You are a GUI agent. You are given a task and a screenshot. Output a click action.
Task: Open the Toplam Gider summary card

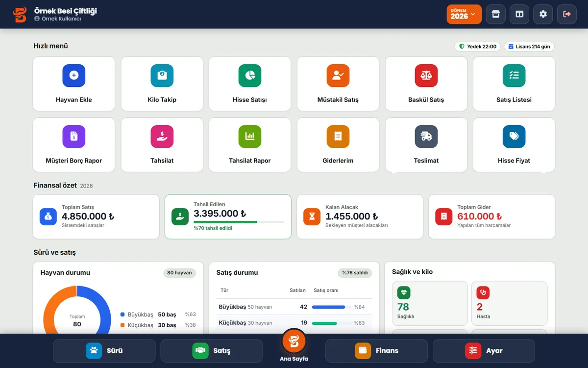pyautogui.click(x=492, y=217)
